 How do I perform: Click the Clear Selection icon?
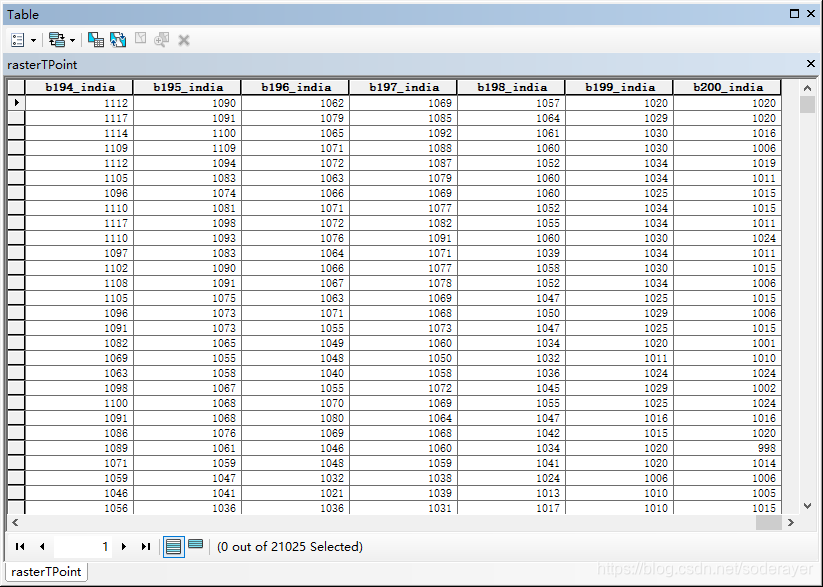(140, 38)
